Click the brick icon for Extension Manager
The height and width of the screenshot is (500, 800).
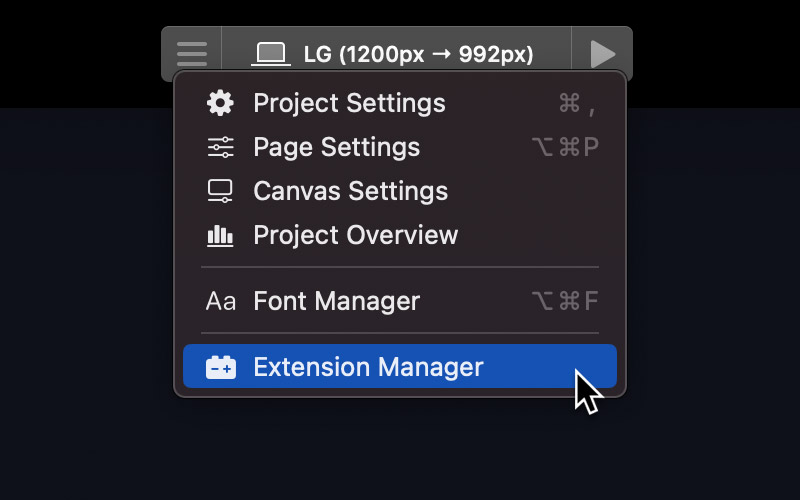tap(221, 367)
